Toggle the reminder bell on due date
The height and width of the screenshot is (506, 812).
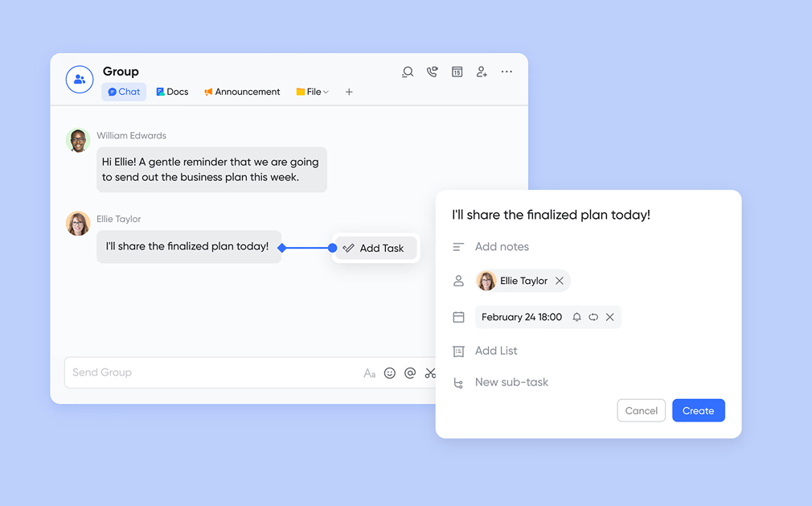576,318
